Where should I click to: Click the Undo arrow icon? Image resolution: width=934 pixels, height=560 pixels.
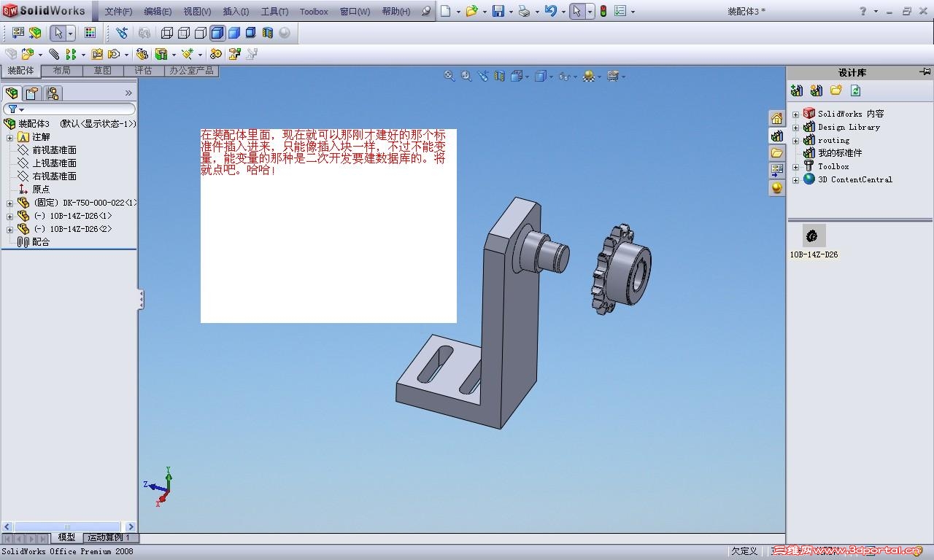[x=551, y=11]
